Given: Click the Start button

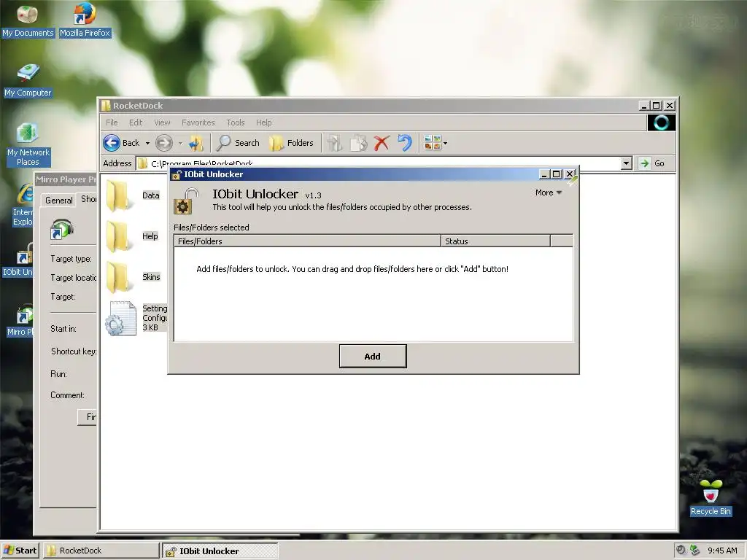Looking at the screenshot, I should (x=20, y=551).
